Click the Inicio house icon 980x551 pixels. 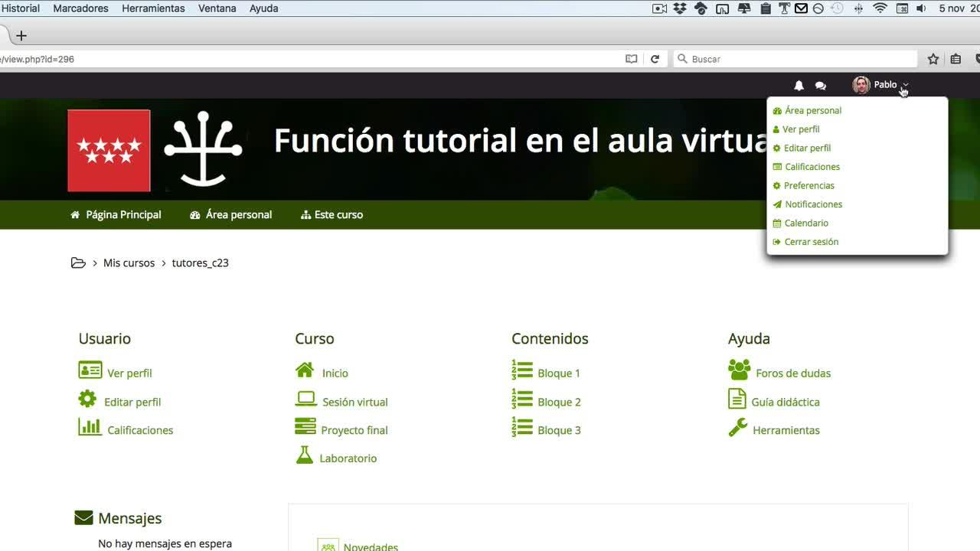305,370
